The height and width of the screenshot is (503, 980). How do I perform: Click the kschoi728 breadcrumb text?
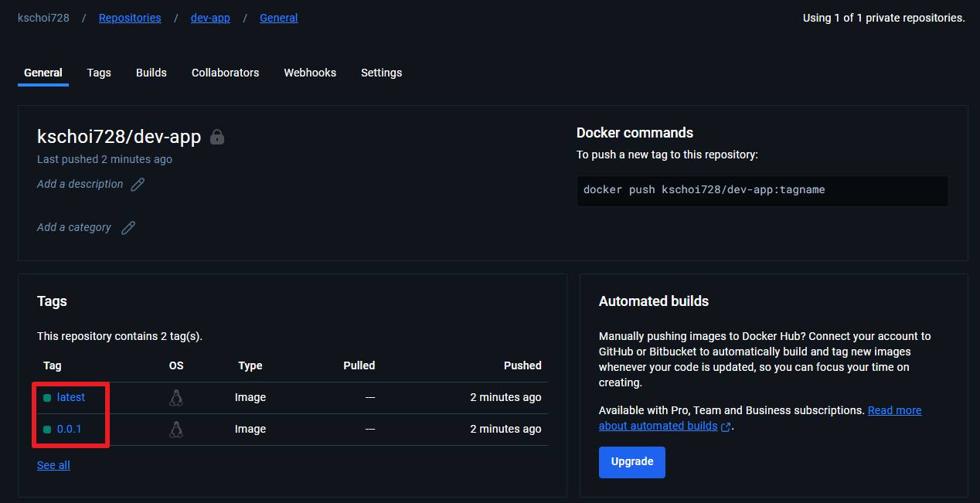tap(43, 18)
